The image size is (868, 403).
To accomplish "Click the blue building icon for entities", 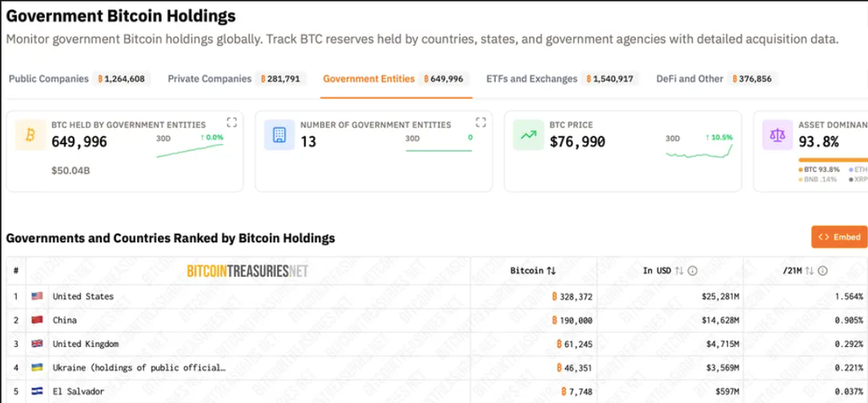I will [x=280, y=135].
